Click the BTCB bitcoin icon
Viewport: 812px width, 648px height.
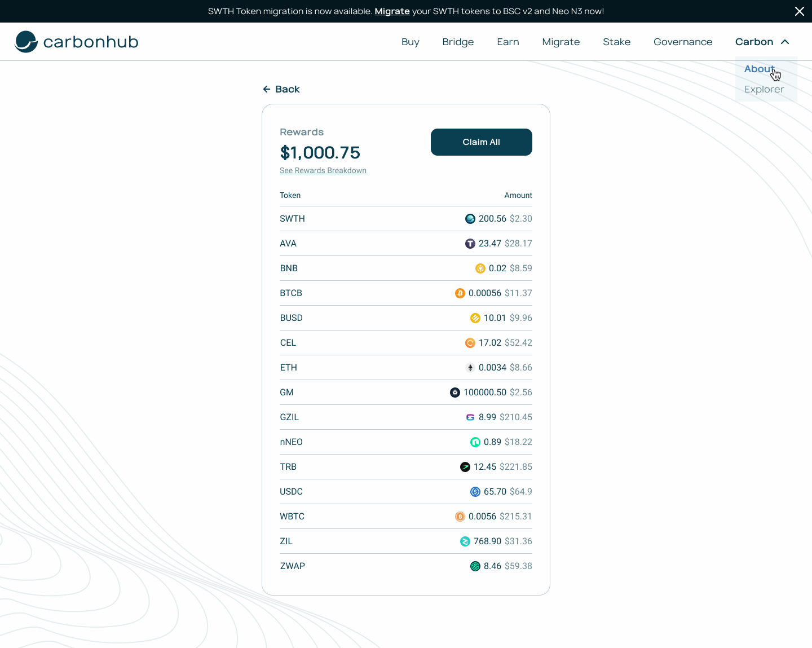coord(460,293)
